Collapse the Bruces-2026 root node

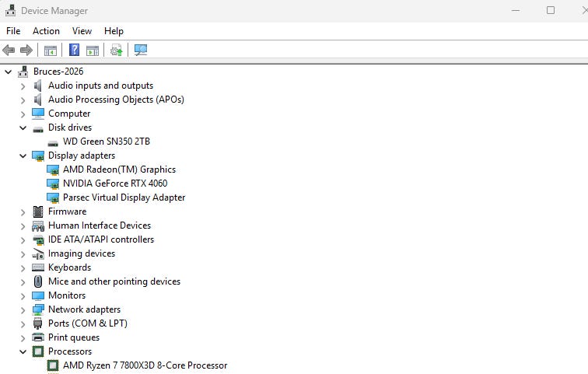[x=9, y=72]
